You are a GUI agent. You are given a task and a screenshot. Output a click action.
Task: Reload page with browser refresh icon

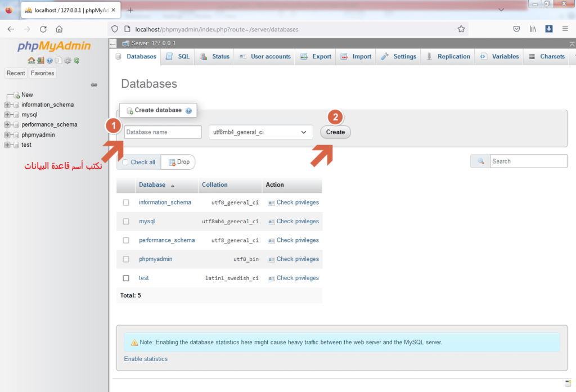click(x=43, y=29)
